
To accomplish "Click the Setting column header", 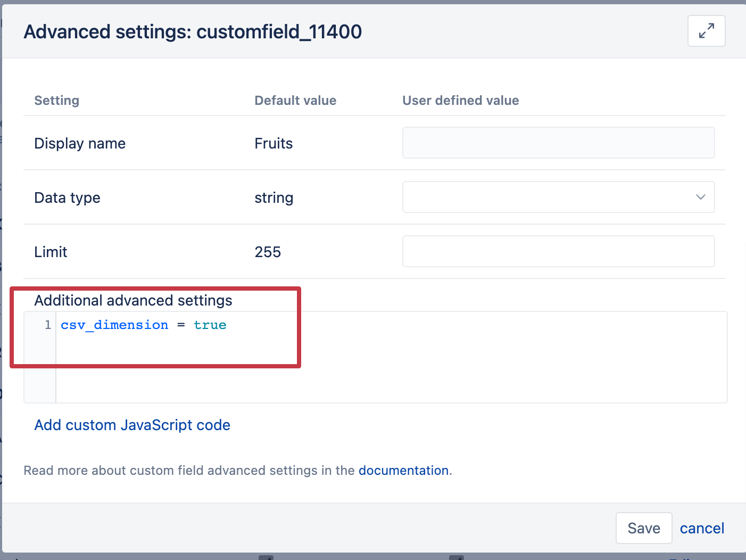I will 56,100.
